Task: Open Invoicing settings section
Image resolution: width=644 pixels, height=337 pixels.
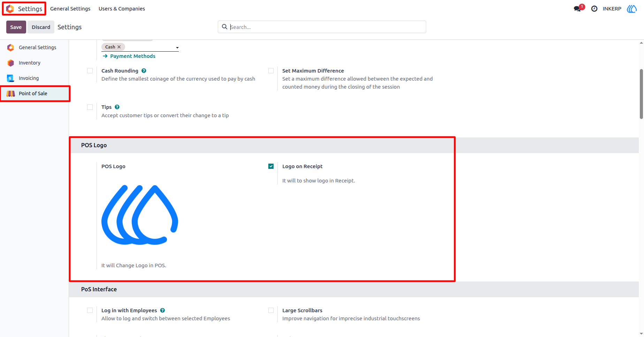Action: [34, 78]
